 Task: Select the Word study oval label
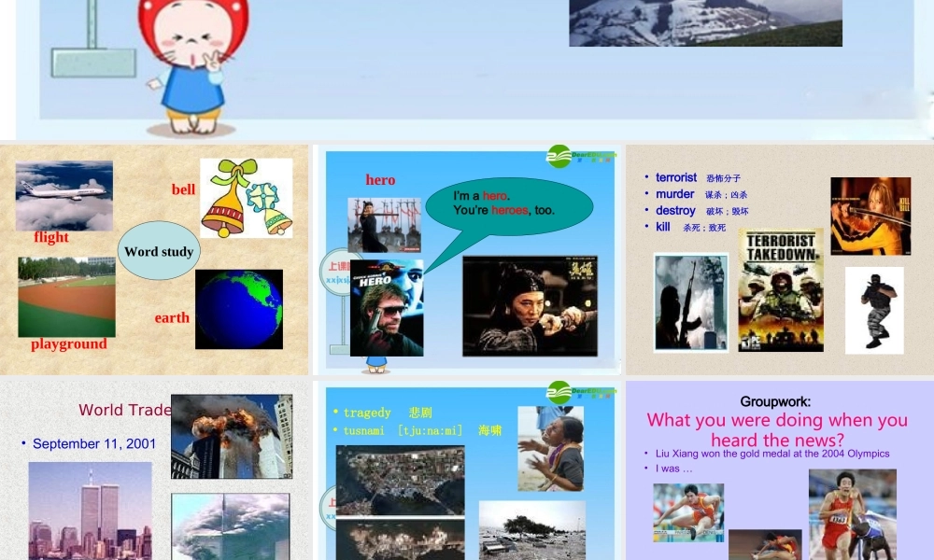pyautogui.click(x=159, y=251)
